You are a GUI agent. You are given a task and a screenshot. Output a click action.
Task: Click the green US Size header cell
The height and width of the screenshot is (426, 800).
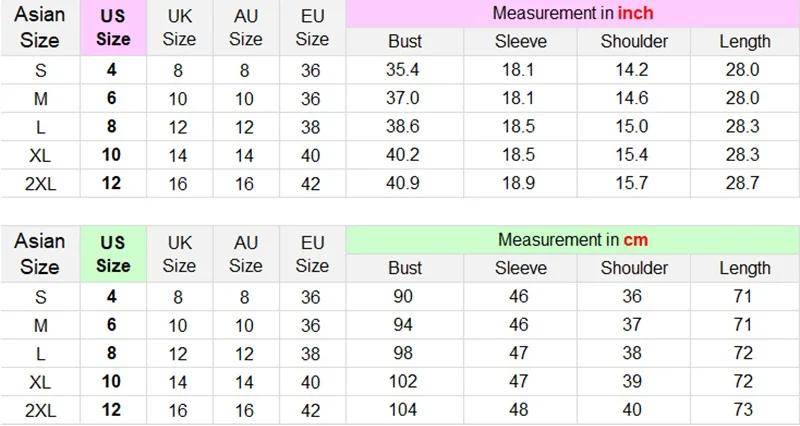(x=113, y=254)
